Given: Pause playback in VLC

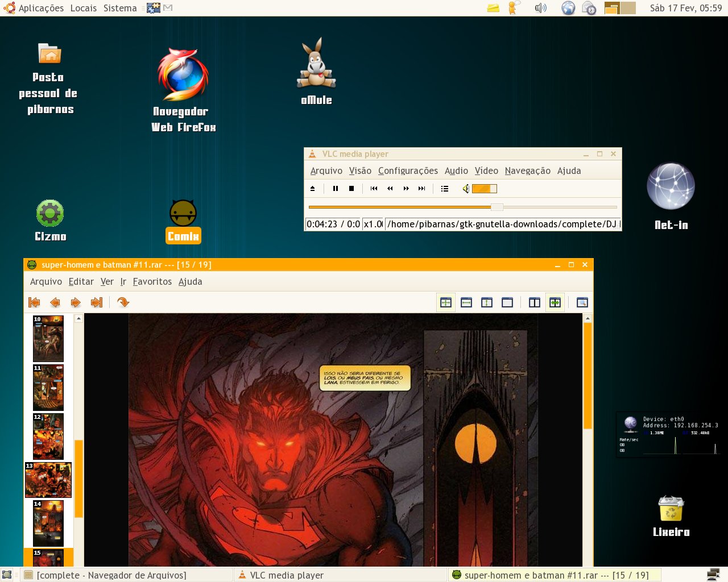Looking at the screenshot, I should [x=336, y=189].
